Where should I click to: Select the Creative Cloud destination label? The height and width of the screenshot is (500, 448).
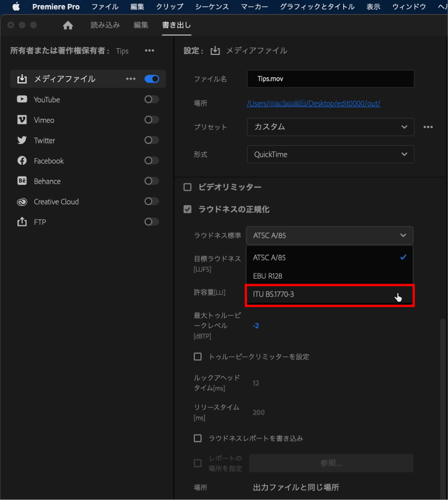[56, 202]
